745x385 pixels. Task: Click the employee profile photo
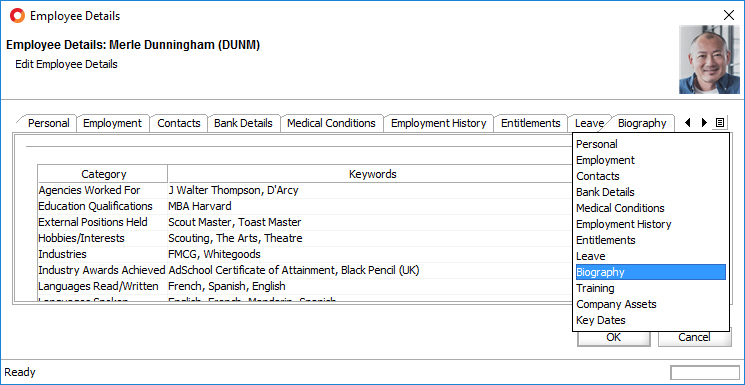[709, 59]
